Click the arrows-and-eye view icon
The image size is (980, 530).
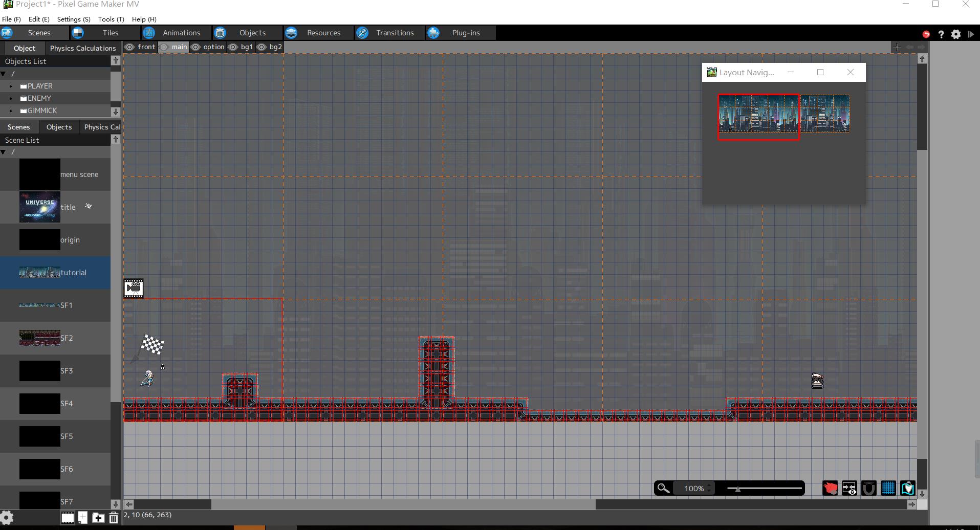click(849, 489)
